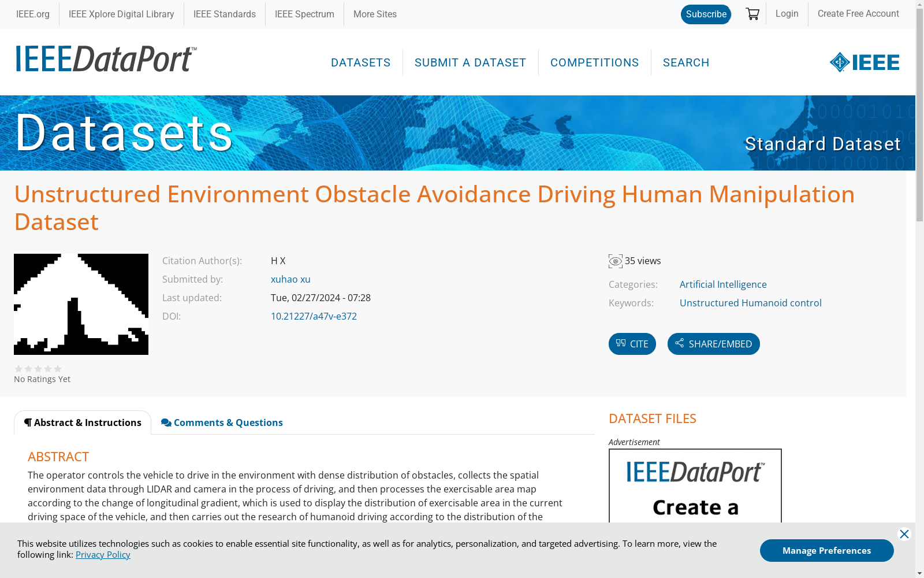The height and width of the screenshot is (578, 924).
Task: Rate the dataset with the first star
Action: [x=18, y=369]
